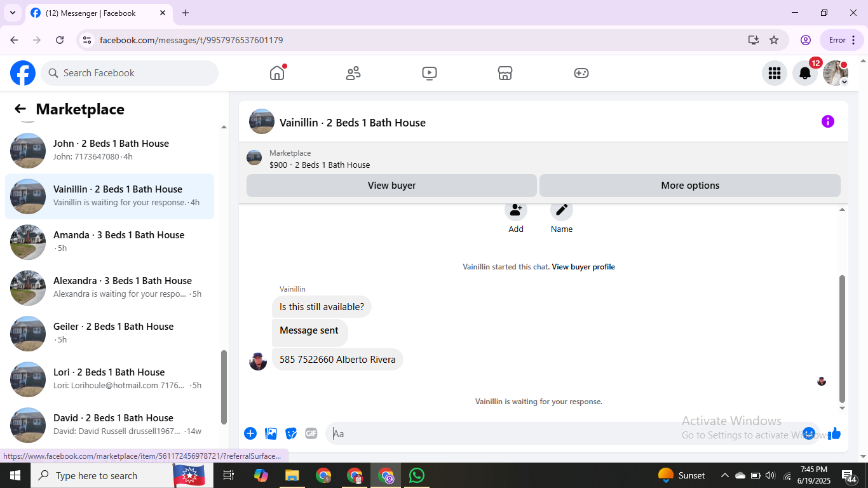This screenshot has width=868, height=488.
Task: Click the conversation list scrollbar thumb
Action: click(x=224, y=388)
